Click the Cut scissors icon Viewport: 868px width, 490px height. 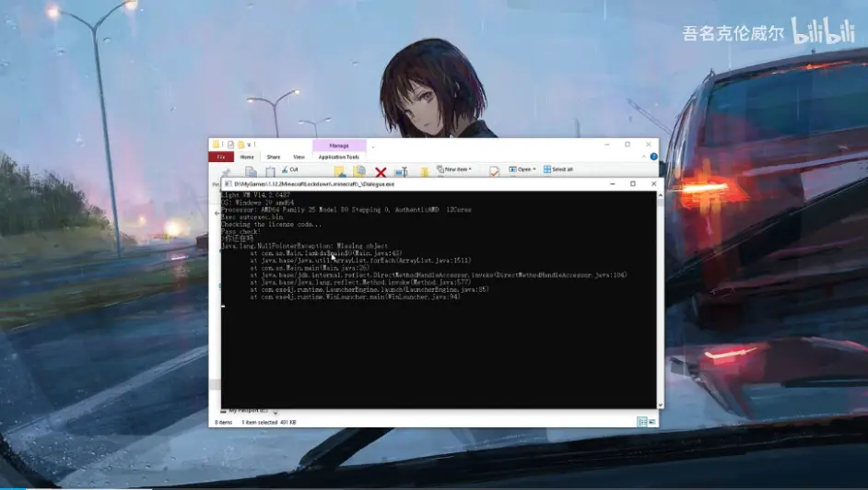pos(285,169)
